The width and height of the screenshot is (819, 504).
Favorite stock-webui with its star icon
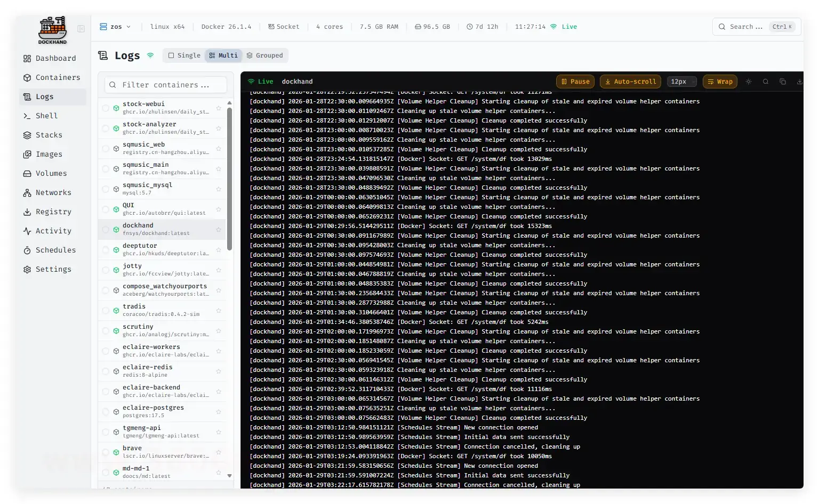click(219, 108)
